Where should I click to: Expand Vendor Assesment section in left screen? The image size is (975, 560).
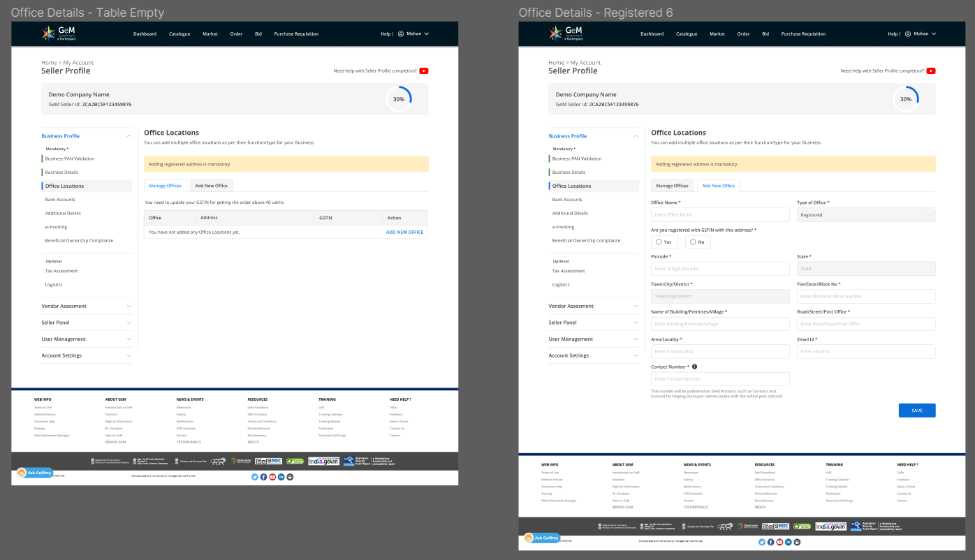click(86, 306)
